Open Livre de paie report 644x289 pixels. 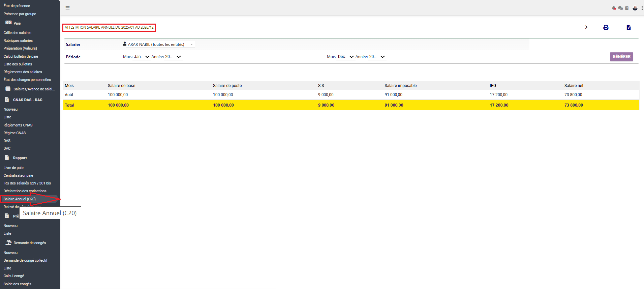[x=13, y=168]
